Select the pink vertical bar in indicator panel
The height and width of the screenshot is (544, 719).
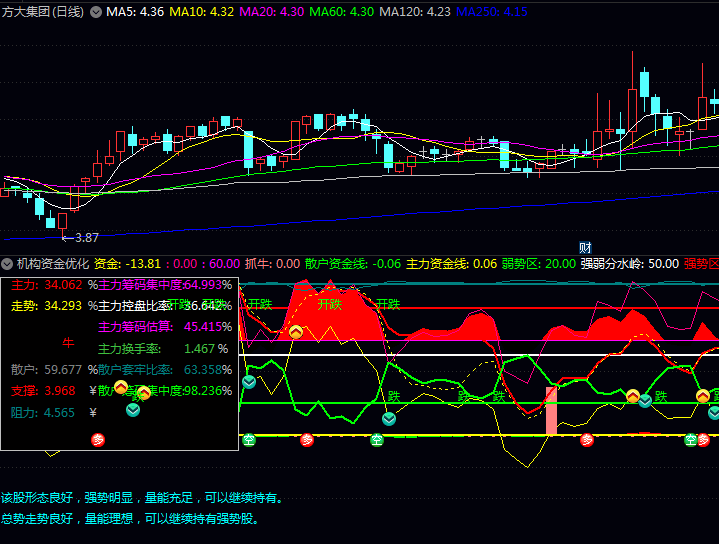(x=551, y=410)
